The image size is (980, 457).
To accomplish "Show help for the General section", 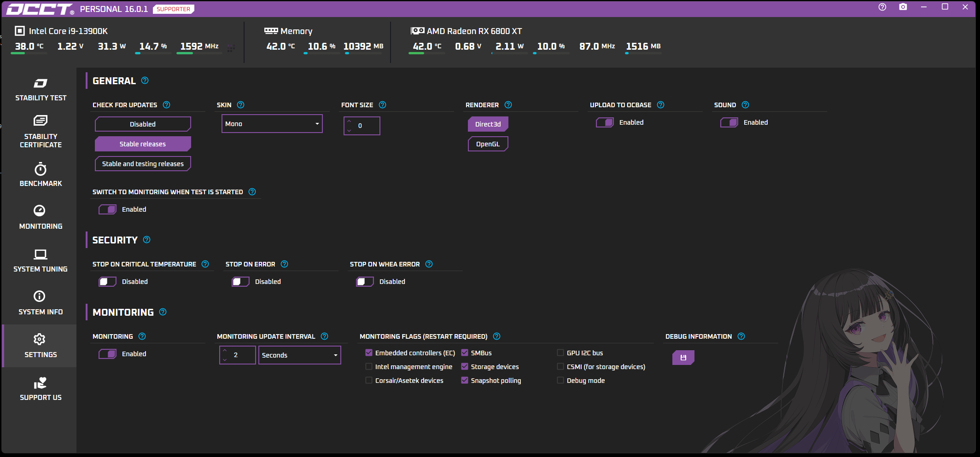I will tap(145, 81).
